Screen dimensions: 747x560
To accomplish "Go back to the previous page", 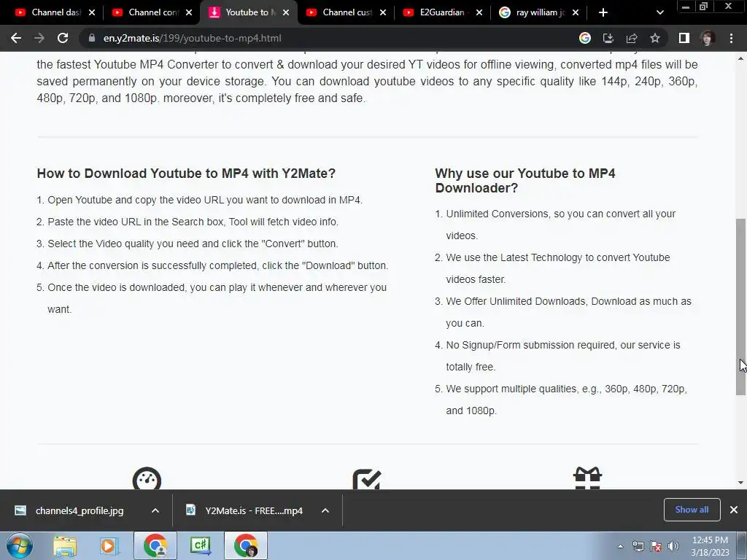I will (16, 38).
